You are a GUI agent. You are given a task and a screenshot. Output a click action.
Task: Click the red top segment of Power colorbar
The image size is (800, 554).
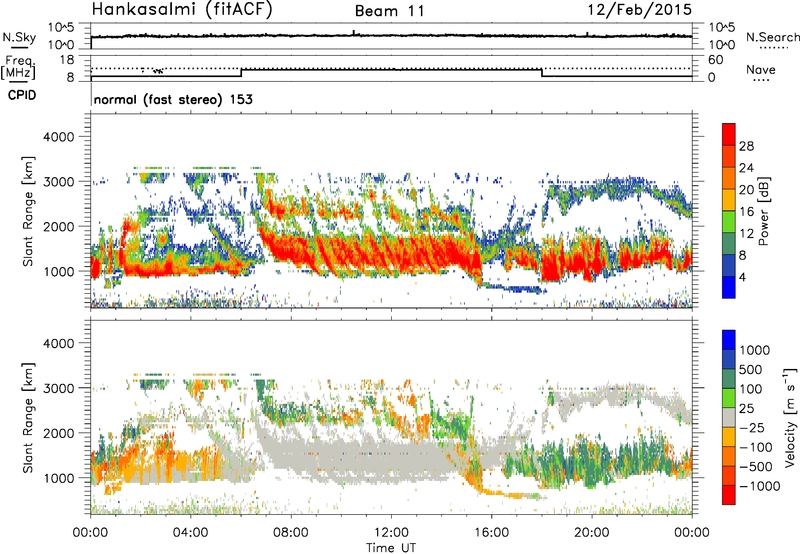pyautogui.click(x=729, y=135)
